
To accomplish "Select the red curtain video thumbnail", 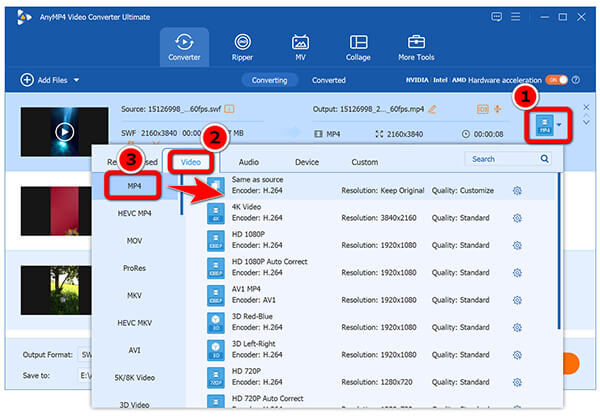I will [56, 211].
